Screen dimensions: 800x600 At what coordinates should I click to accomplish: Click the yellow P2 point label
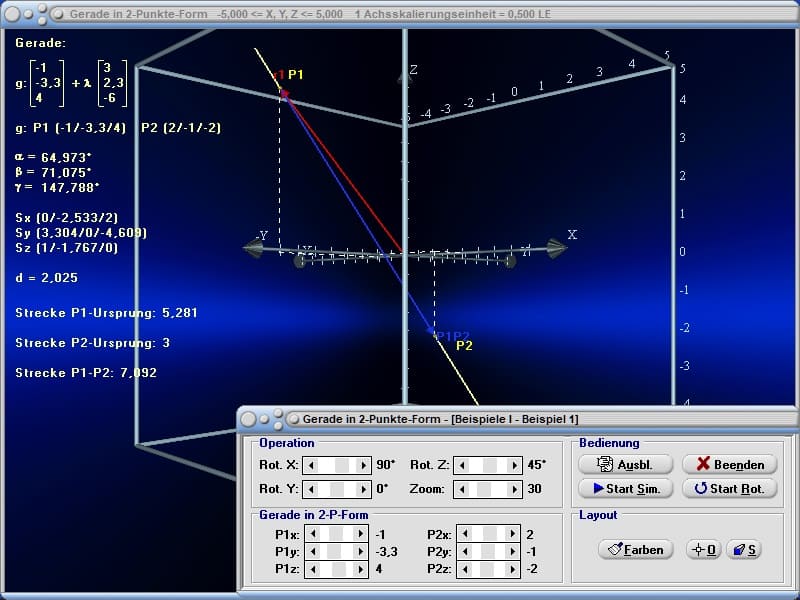click(x=464, y=345)
